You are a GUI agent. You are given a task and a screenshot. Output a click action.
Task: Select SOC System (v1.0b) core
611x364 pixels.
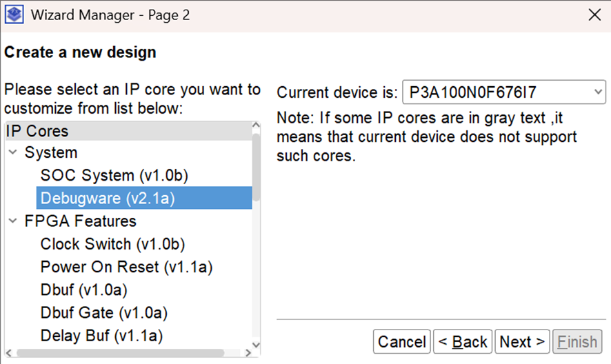click(114, 175)
